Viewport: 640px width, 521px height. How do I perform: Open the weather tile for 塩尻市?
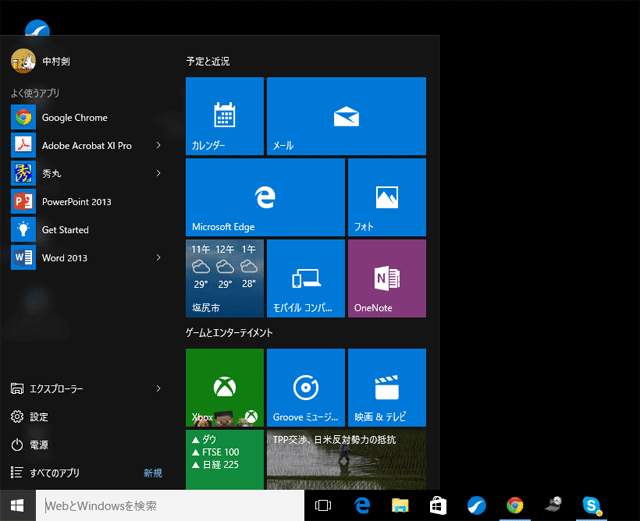pyautogui.click(x=224, y=278)
